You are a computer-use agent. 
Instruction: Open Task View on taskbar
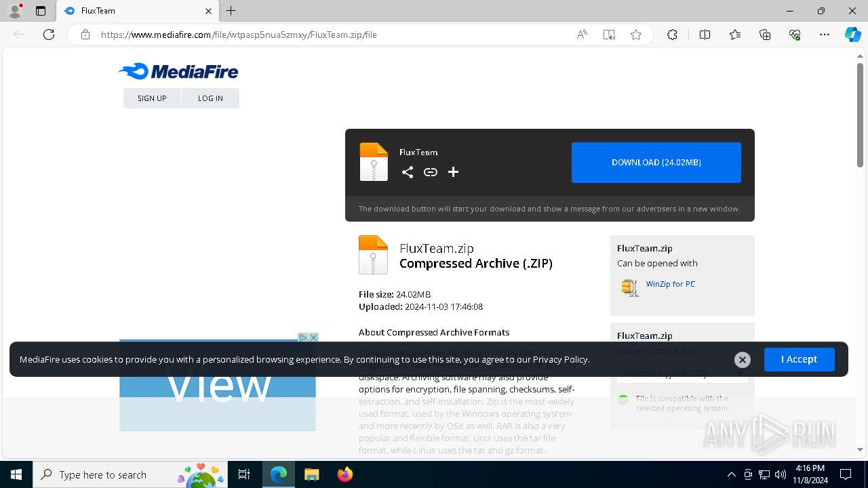click(x=244, y=474)
